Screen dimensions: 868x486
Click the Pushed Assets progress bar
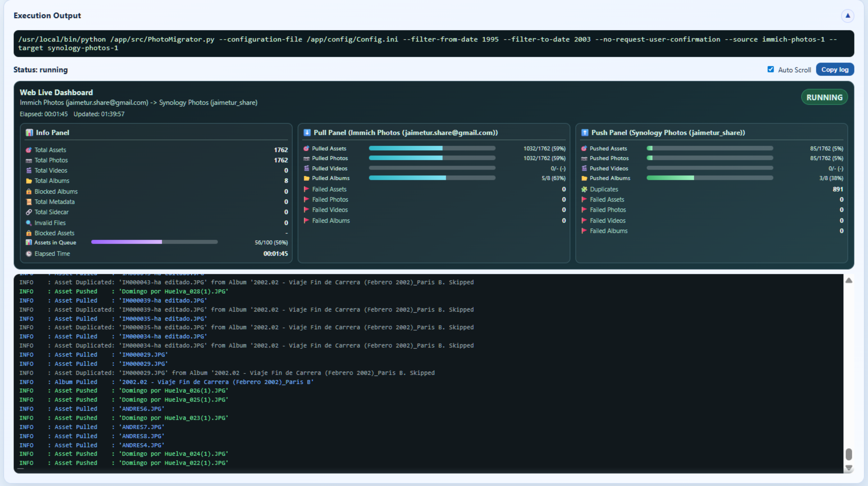(710, 148)
